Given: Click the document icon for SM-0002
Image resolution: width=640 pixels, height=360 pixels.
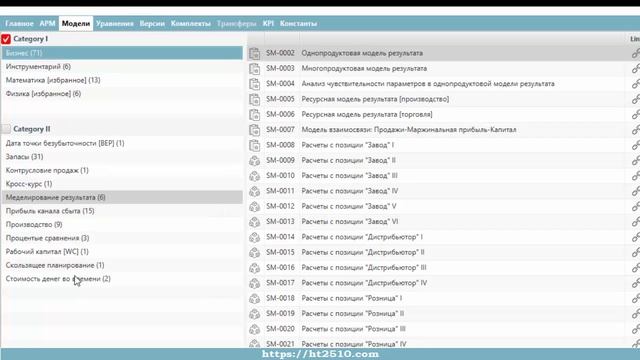Looking at the screenshot, I should [254, 53].
